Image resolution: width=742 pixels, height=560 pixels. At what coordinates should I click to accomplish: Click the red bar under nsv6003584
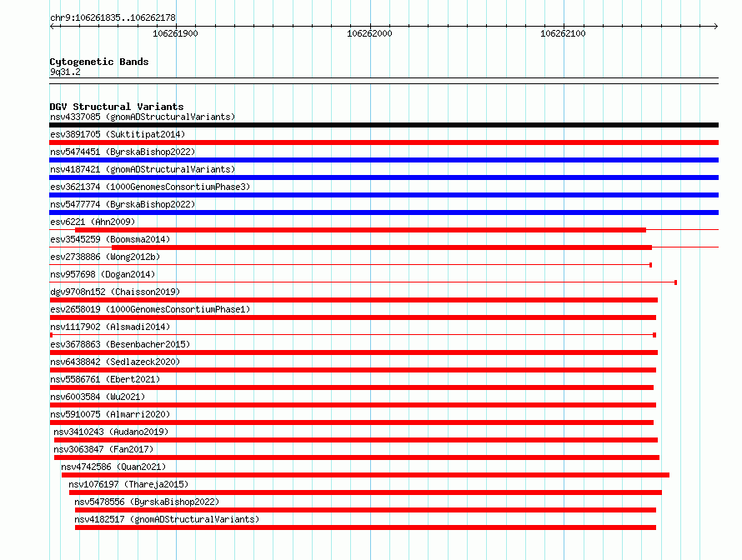click(x=353, y=405)
